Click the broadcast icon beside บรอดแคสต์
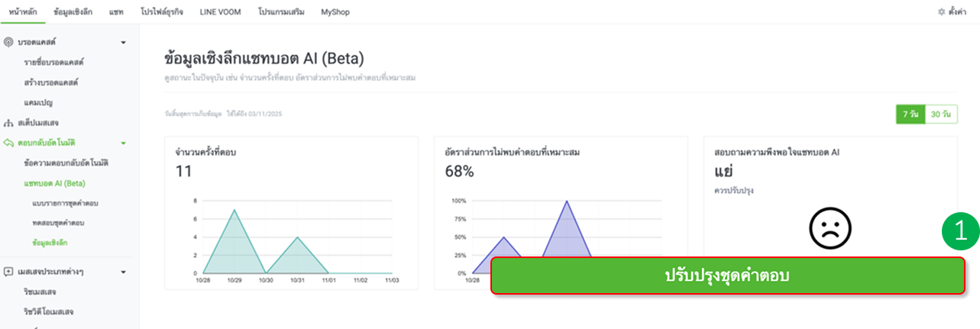The height and width of the screenshot is (329, 980). [x=8, y=42]
